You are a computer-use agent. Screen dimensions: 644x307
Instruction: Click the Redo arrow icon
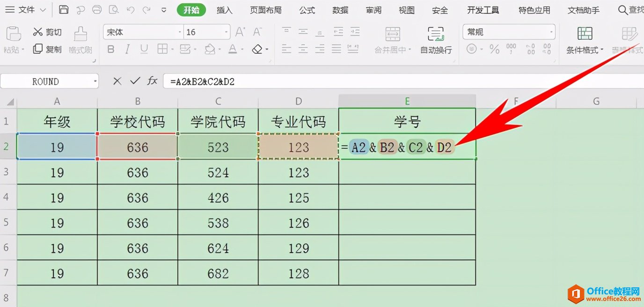pos(146,10)
